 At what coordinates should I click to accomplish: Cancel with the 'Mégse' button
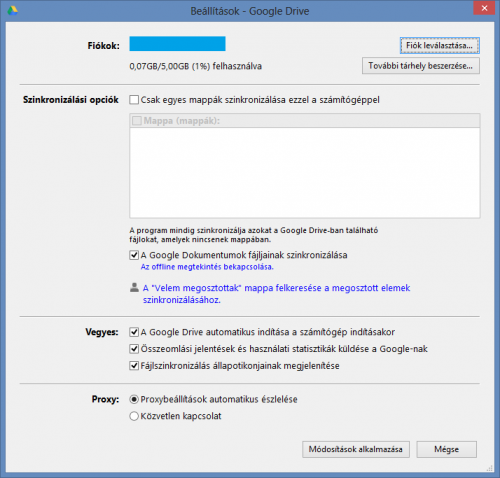tap(447, 449)
